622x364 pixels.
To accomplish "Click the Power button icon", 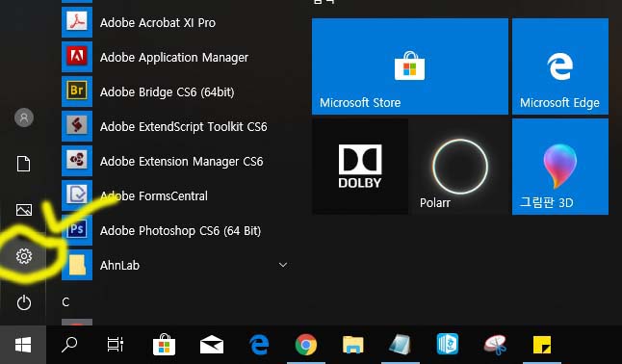I will pyautogui.click(x=24, y=302).
